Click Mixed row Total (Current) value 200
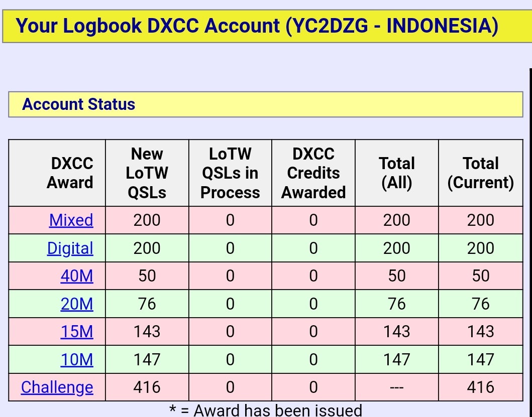 click(480, 220)
